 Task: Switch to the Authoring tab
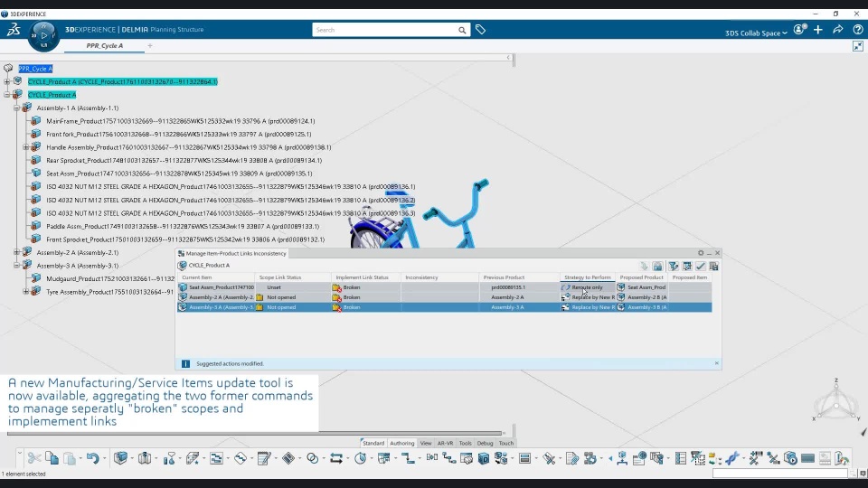[x=401, y=443]
